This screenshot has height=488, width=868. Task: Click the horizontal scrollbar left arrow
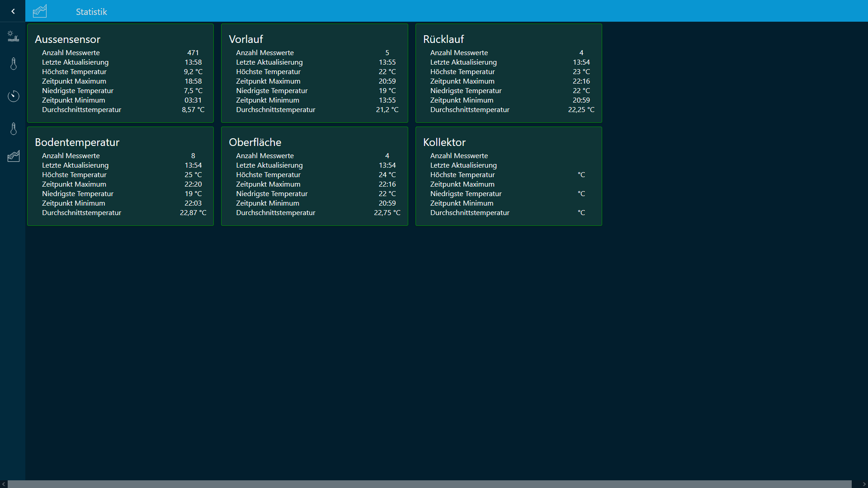click(4, 484)
